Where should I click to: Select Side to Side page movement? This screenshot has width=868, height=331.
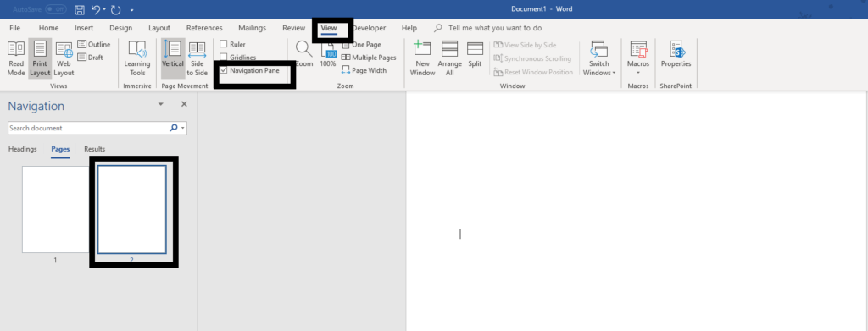197,58
